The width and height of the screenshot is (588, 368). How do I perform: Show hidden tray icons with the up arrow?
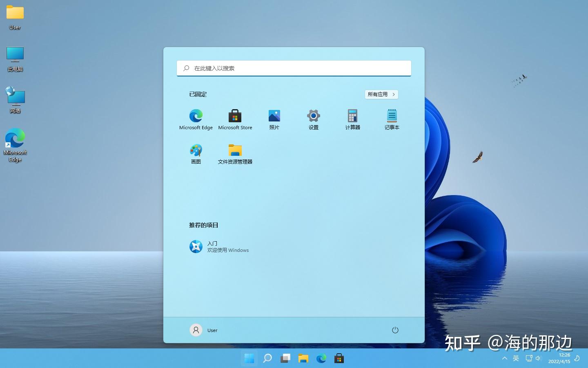[x=504, y=358]
